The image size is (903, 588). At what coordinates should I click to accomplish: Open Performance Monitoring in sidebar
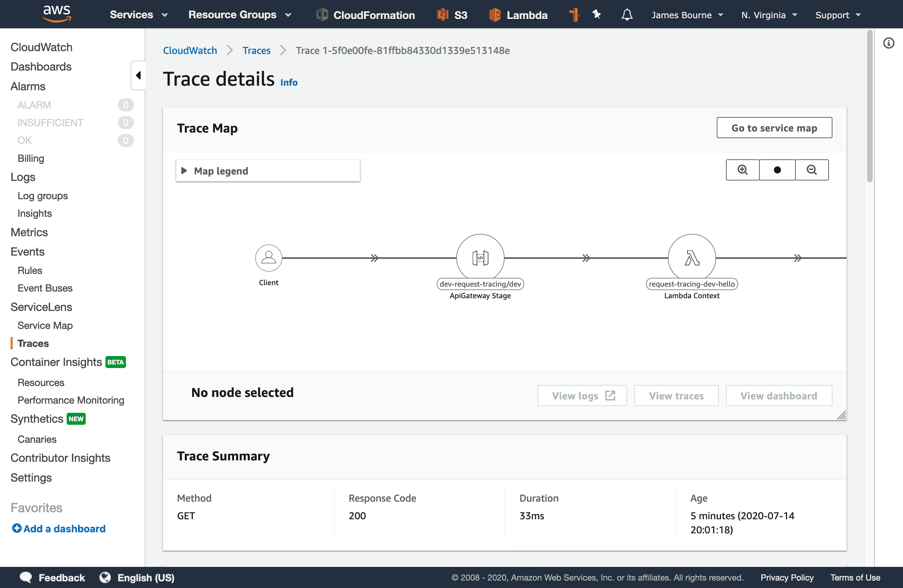pyautogui.click(x=71, y=400)
